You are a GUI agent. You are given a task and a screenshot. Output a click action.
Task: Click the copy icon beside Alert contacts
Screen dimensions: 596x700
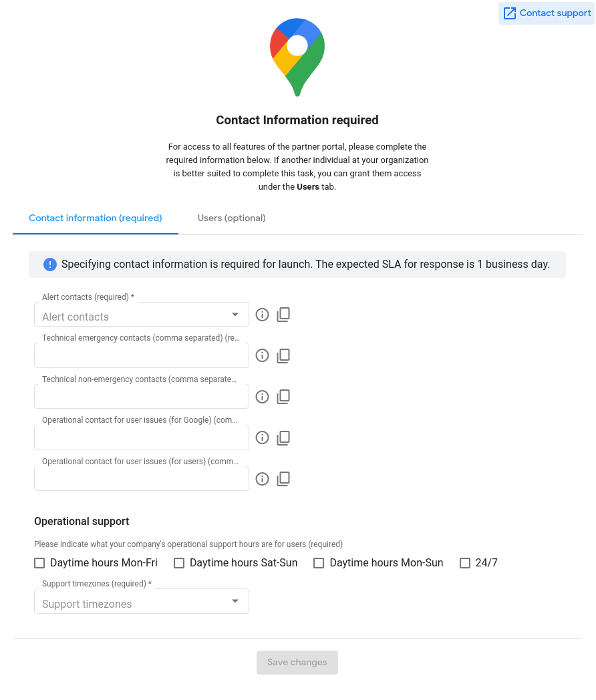283,314
